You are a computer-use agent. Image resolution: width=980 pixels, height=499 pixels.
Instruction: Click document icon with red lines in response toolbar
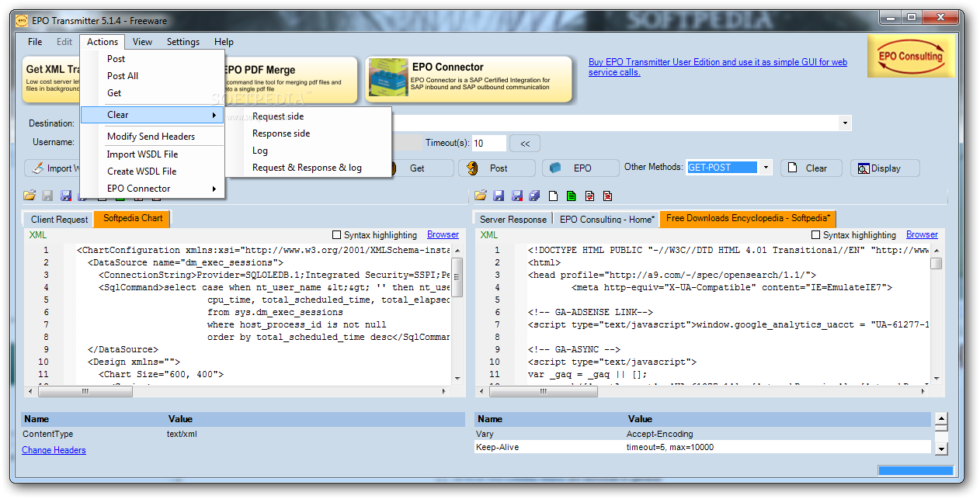click(589, 196)
